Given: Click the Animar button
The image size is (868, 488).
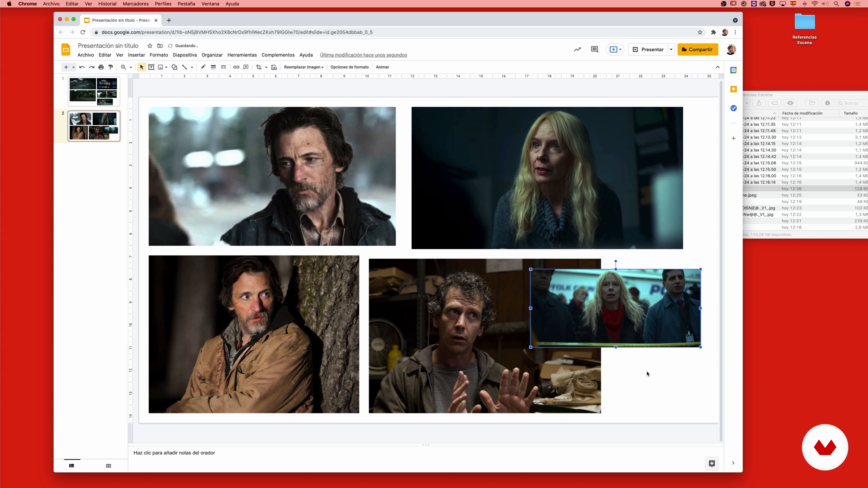Looking at the screenshot, I should click(x=382, y=67).
